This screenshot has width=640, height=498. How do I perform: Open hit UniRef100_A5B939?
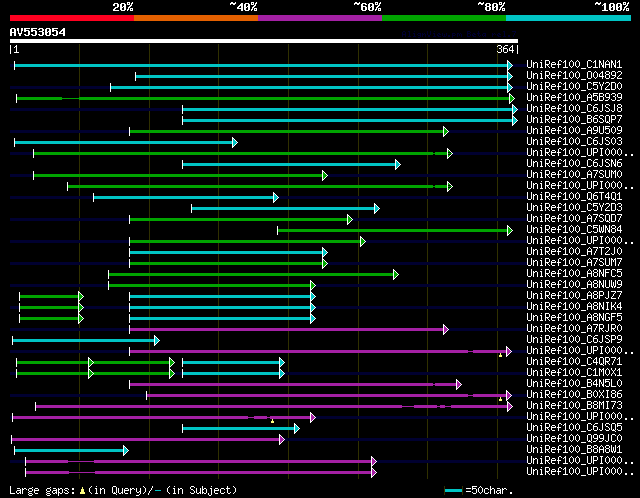pos(574,98)
